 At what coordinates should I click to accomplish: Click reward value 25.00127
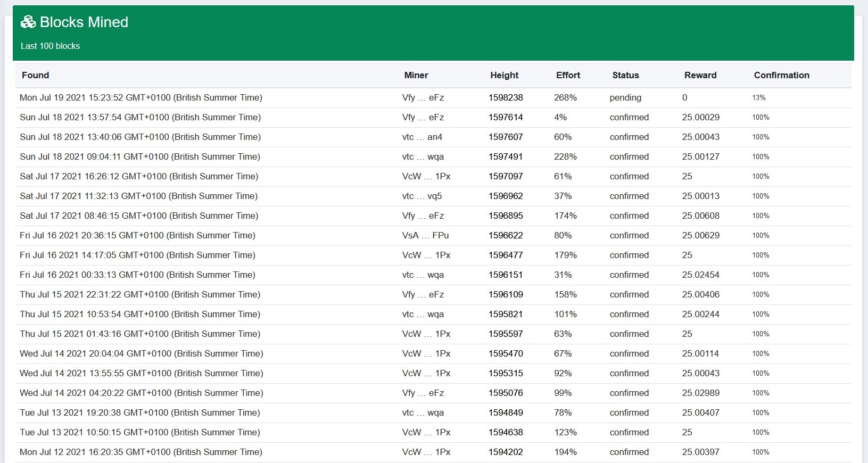tap(700, 156)
